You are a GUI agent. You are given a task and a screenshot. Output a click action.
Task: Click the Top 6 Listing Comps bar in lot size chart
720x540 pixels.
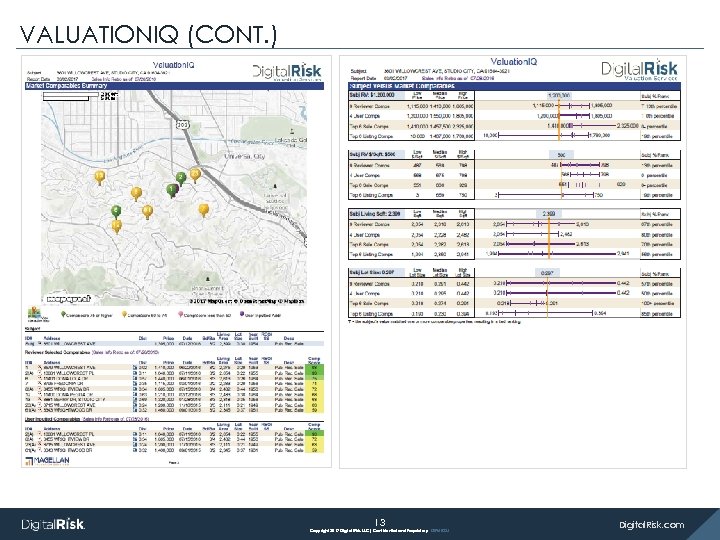tap(546, 313)
